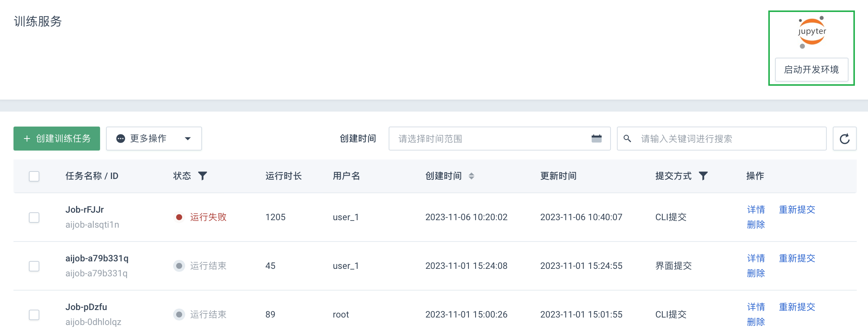The image size is (868, 328).
Task: Tick the checkbox for aijob-a79b331q
Action: (x=34, y=266)
